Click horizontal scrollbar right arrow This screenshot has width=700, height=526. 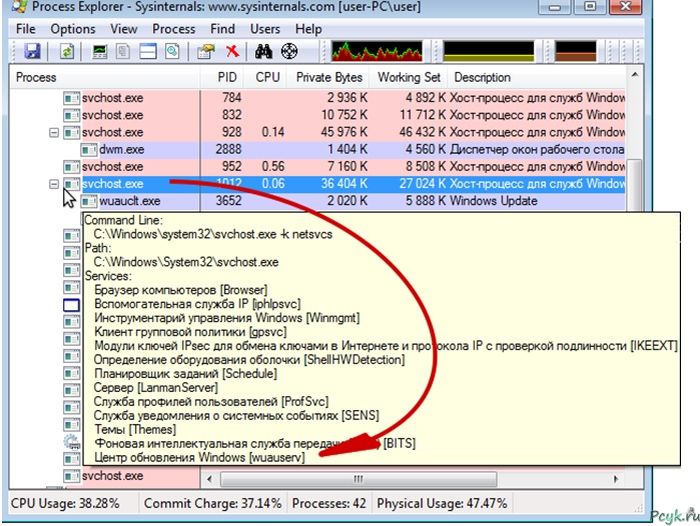coord(616,479)
